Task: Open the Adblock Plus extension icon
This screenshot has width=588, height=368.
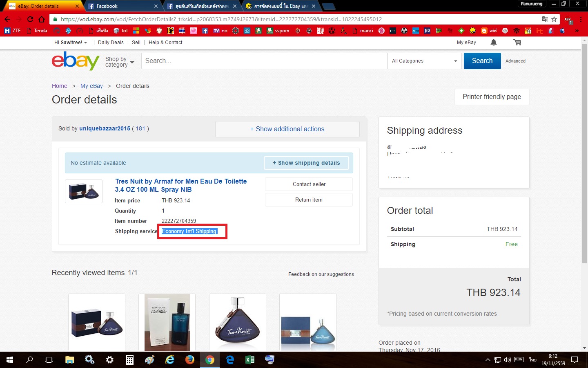Action: (x=568, y=19)
